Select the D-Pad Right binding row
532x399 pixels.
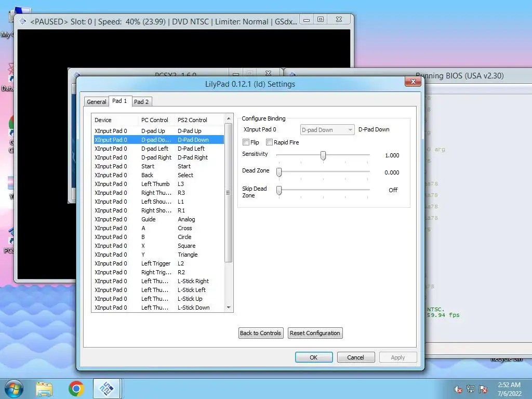(x=158, y=157)
